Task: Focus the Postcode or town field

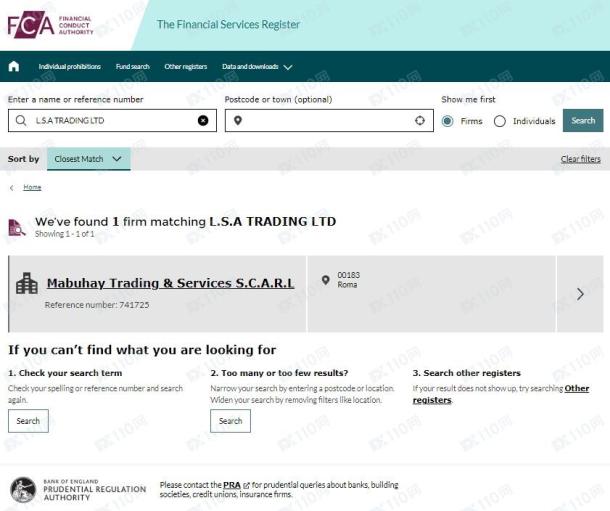Action: tap(329, 121)
